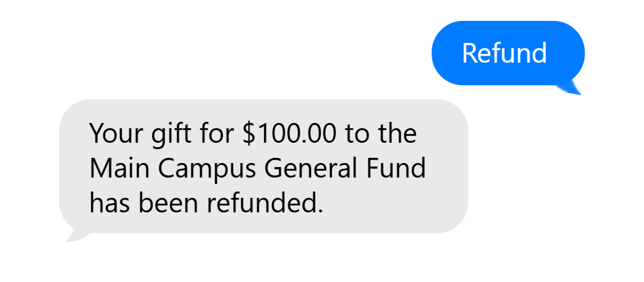This screenshot has height=282, width=644.
Task: Tap the word "has" in the message
Action: pyautogui.click(x=110, y=203)
